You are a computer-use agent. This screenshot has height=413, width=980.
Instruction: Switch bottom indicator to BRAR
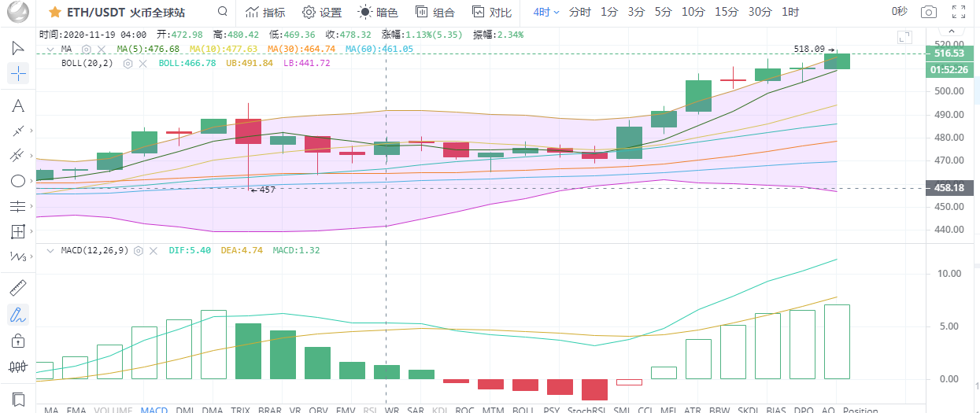tap(270, 410)
